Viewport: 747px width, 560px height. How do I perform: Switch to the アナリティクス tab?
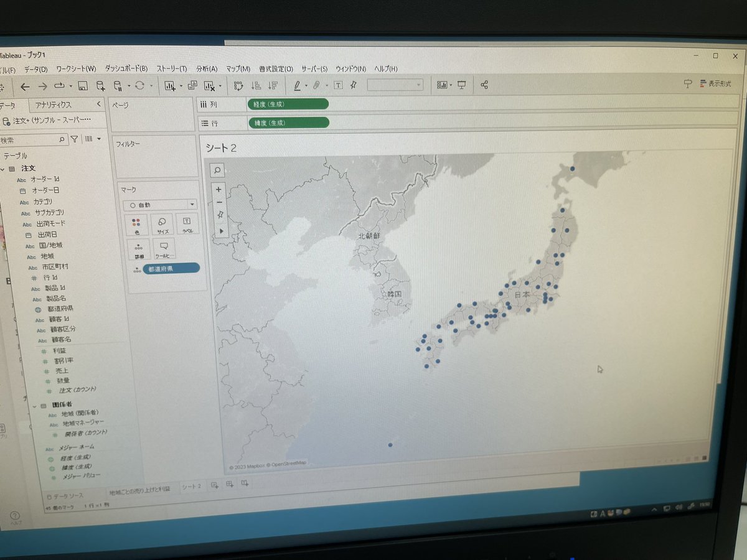click(54, 105)
